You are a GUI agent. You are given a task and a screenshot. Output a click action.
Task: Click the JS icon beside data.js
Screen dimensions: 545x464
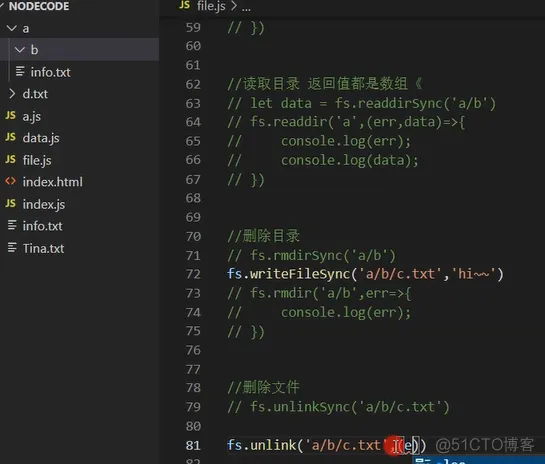point(10,137)
